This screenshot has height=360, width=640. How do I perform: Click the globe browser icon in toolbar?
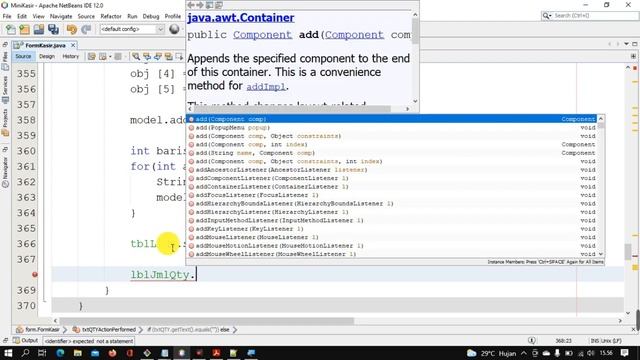coord(174,29)
